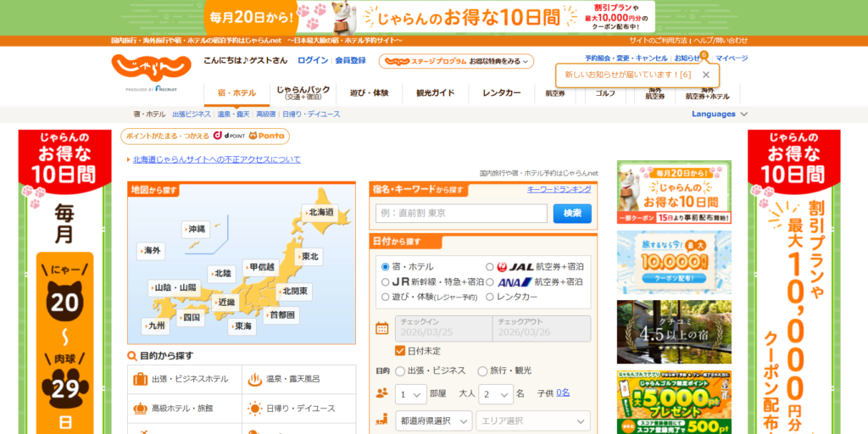
Task: Uncheck the 日付未定 checkbox
Action: click(x=400, y=351)
